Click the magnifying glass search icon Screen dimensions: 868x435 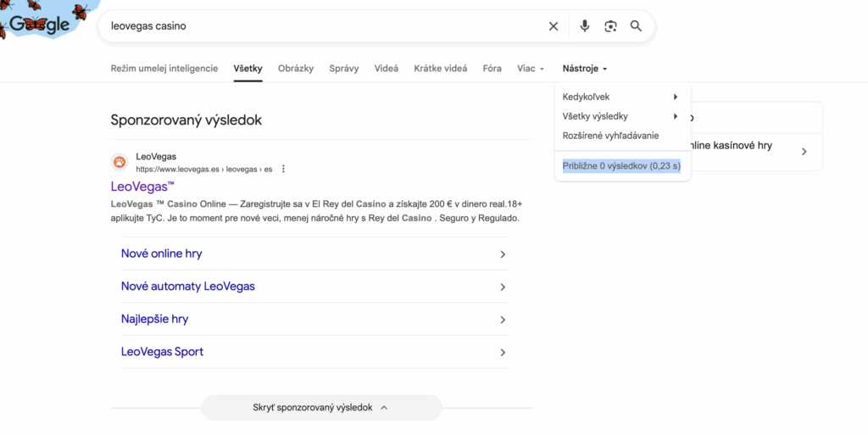pyautogui.click(x=636, y=26)
